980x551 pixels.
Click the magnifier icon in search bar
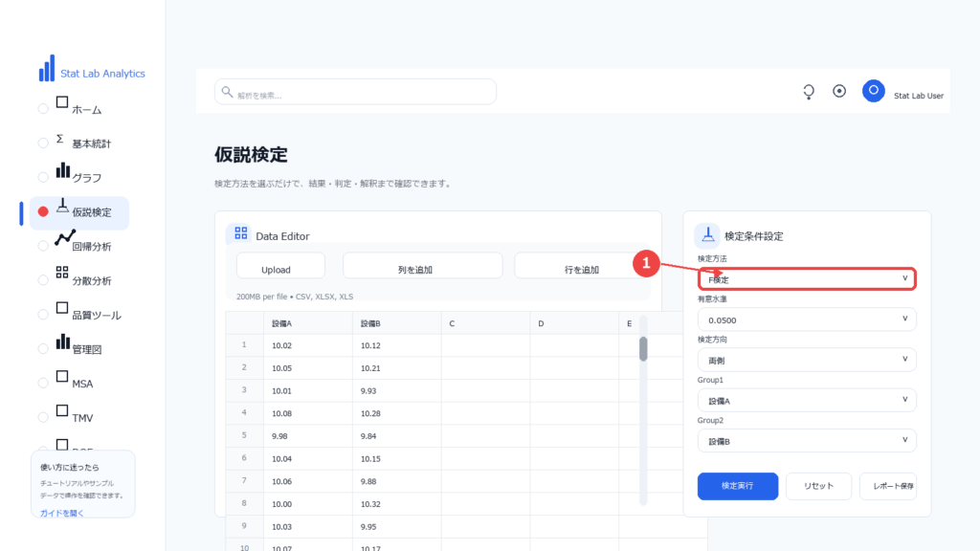(227, 92)
